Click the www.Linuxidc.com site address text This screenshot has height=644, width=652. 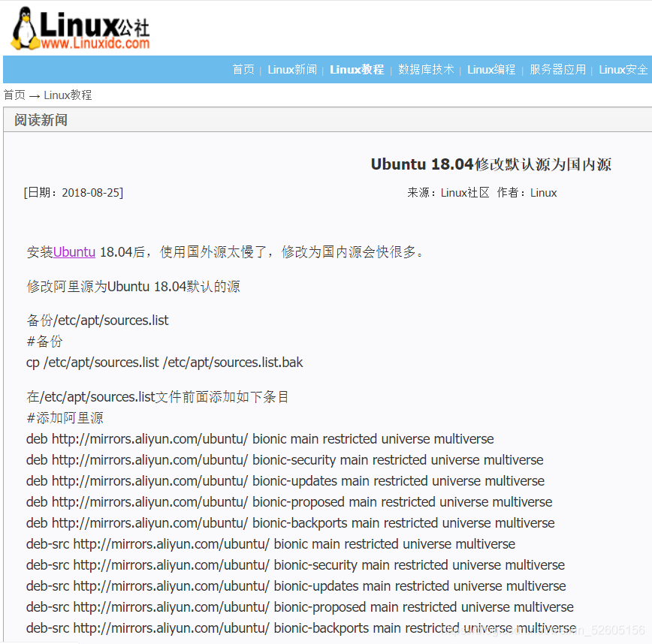(x=95, y=44)
